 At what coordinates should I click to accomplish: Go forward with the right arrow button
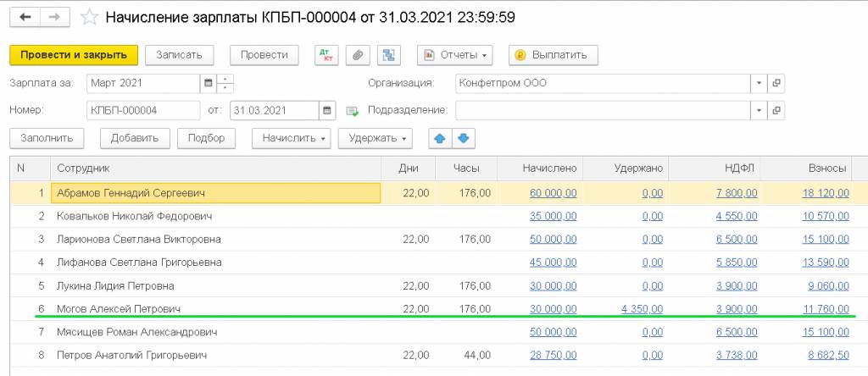click(x=54, y=17)
